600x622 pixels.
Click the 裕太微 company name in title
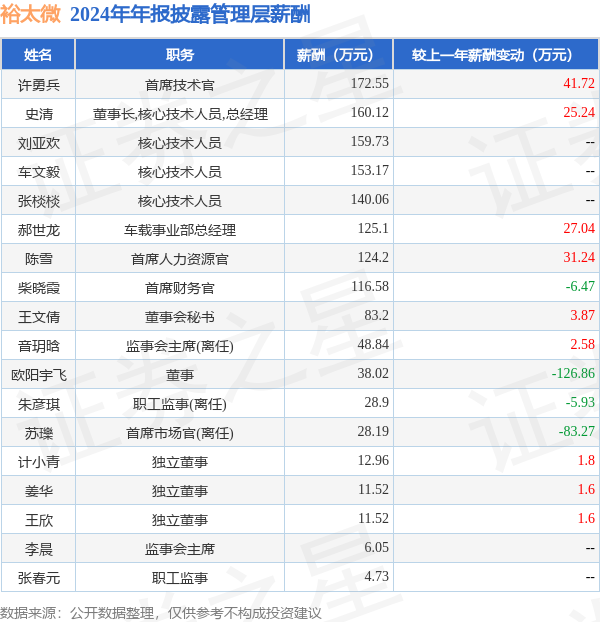[31, 14]
